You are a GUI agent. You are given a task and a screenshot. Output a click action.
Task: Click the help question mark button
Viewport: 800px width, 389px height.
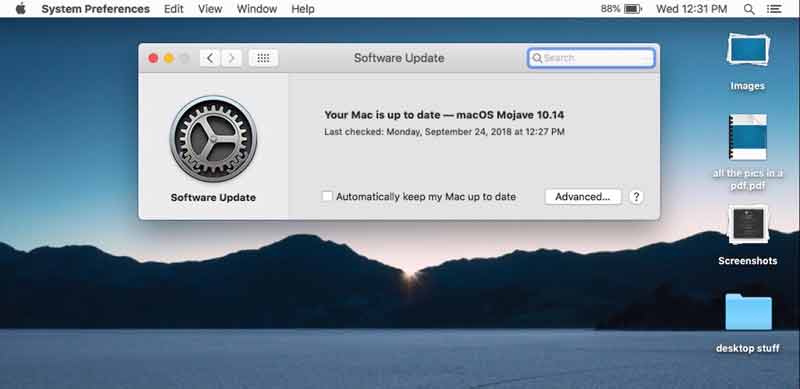pyautogui.click(x=636, y=197)
